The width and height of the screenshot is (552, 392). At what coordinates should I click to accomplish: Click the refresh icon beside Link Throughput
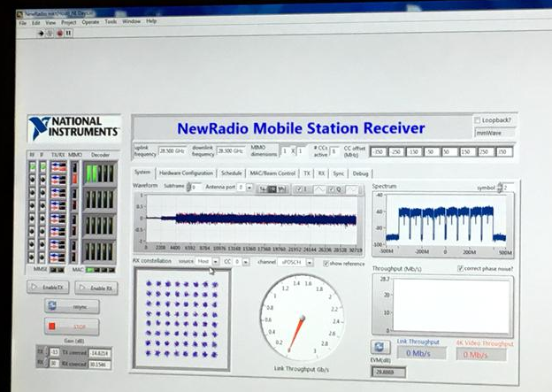(379, 347)
